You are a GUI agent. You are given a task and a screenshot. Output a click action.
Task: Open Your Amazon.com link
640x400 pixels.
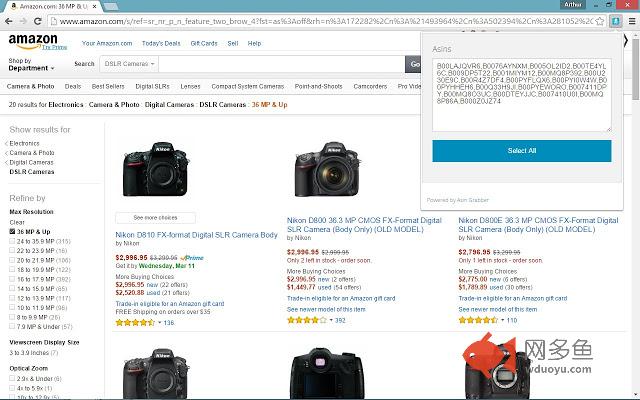coord(107,43)
